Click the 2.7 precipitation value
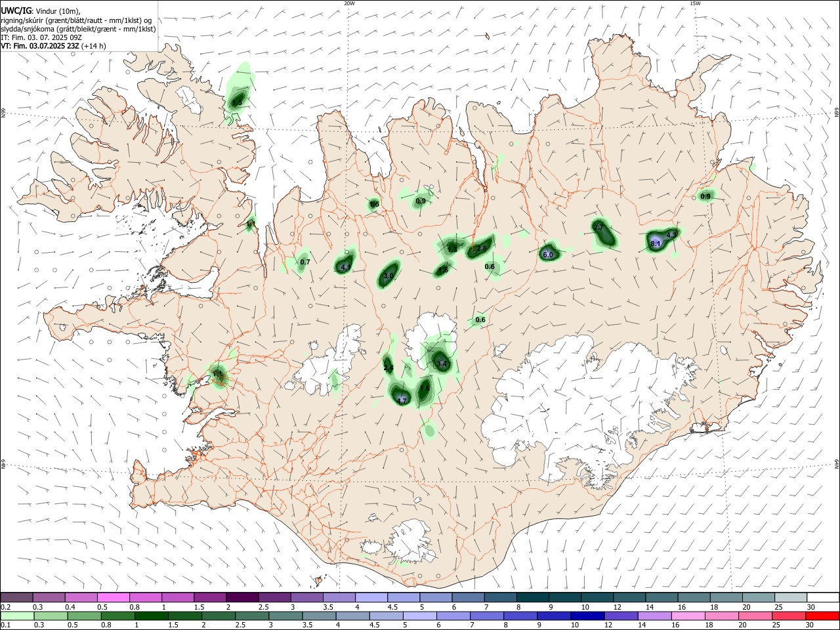This screenshot has width=840, height=630. coord(598,227)
